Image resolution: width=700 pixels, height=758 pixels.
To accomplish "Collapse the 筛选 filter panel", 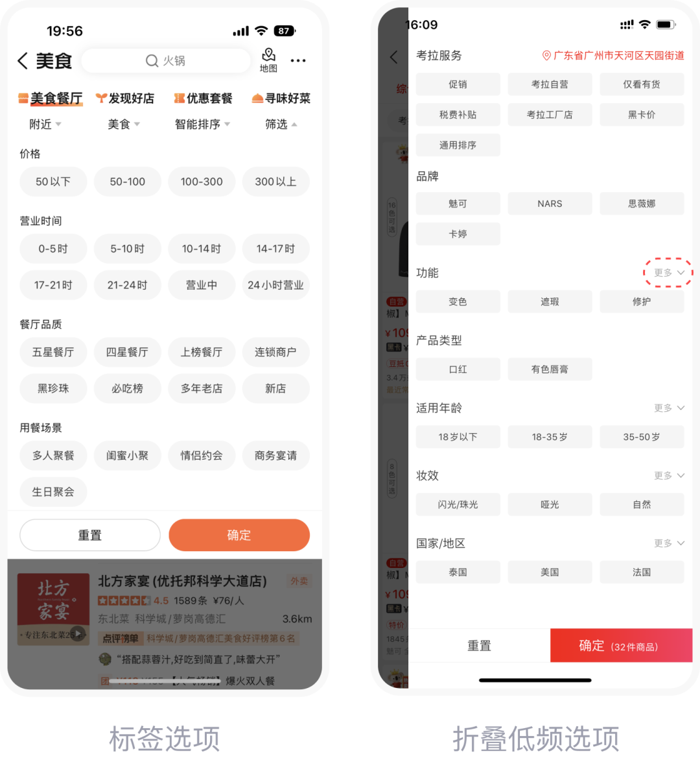I will click(x=281, y=124).
